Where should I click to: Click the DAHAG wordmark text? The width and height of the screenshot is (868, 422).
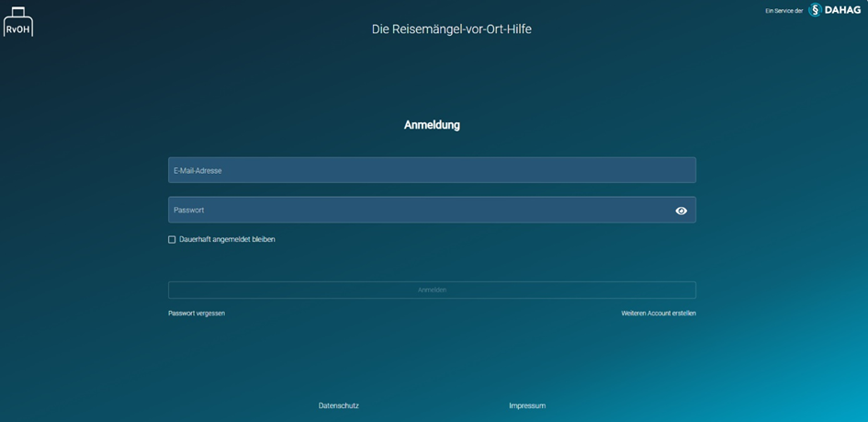842,10
